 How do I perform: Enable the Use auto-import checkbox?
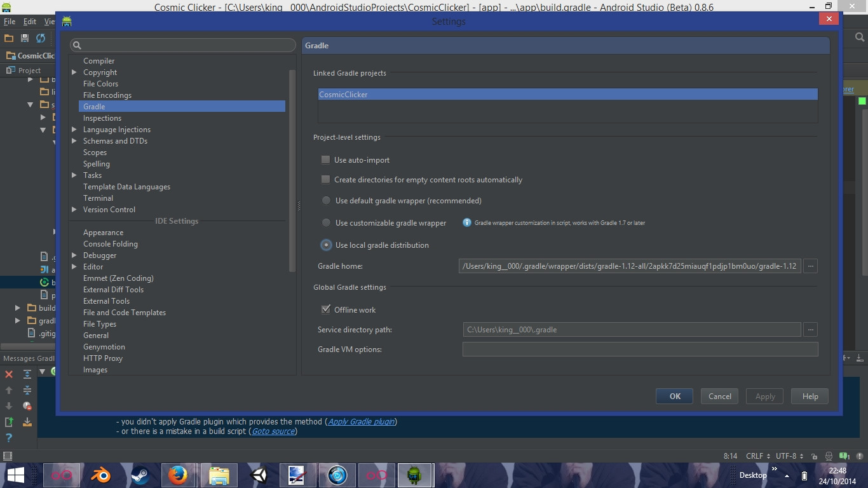(x=325, y=159)
